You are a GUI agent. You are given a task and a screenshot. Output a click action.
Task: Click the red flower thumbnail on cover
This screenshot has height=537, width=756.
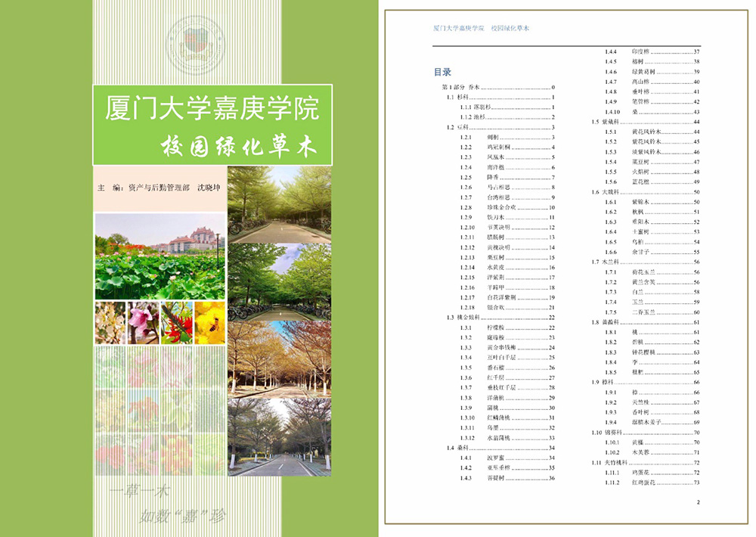pos(176,323)
